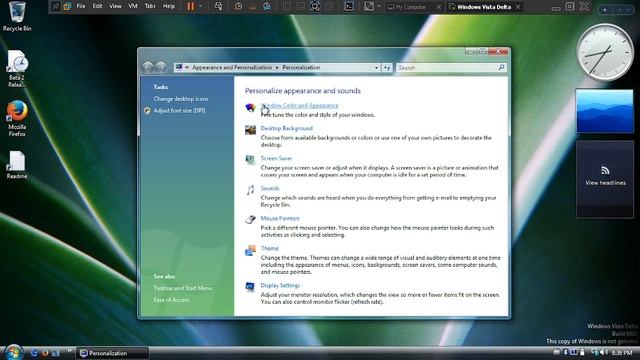Click the network icon in system tray

tap(595, 352)
